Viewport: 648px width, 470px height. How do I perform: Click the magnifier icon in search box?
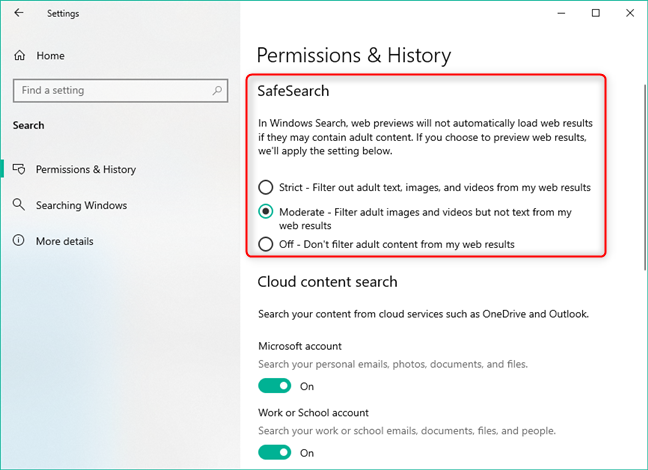pos(217,90)
